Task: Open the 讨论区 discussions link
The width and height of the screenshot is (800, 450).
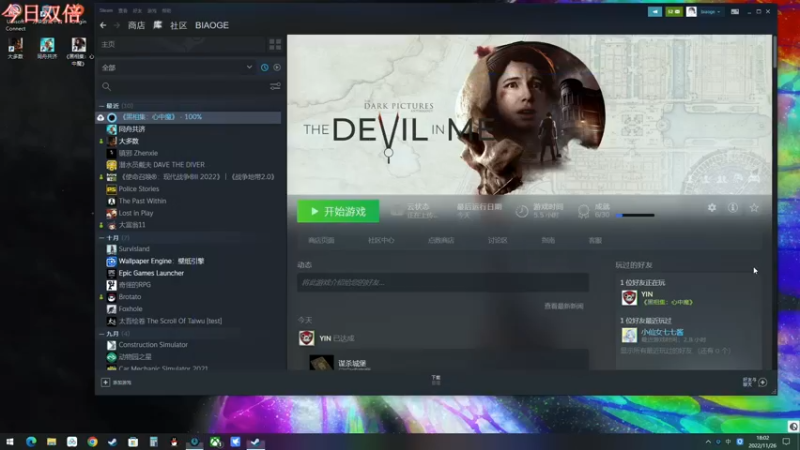Action: [x=497, y=240]
